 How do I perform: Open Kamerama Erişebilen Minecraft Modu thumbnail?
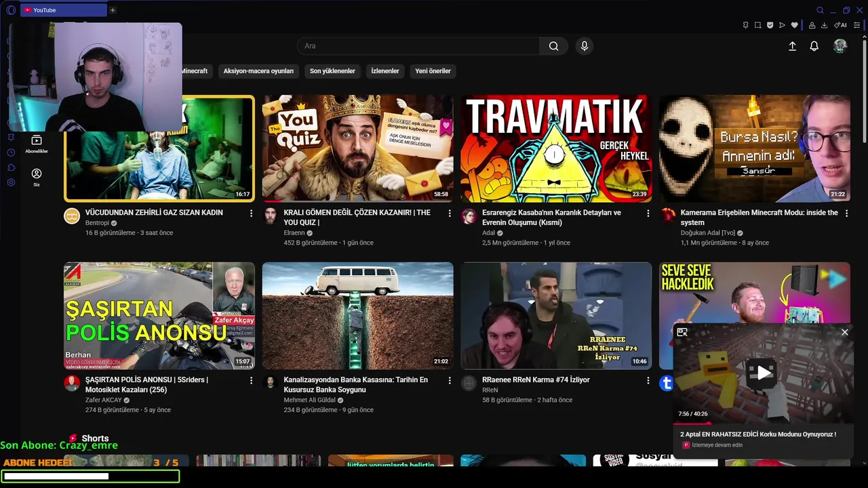(755, 148)
